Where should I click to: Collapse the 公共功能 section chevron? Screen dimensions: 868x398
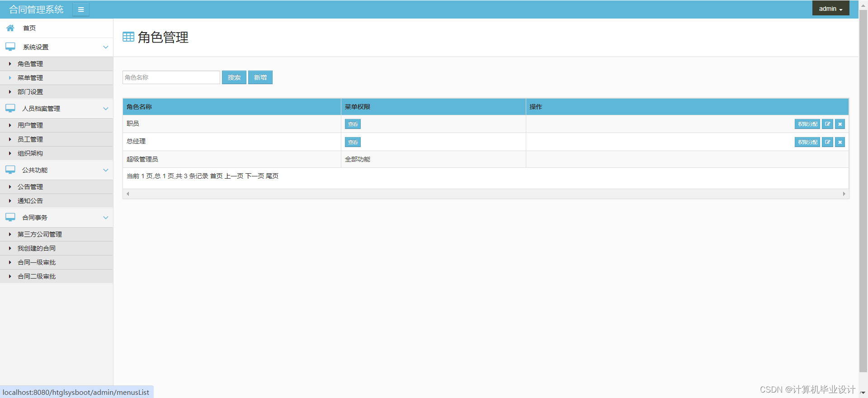click(x=106, y=170)
